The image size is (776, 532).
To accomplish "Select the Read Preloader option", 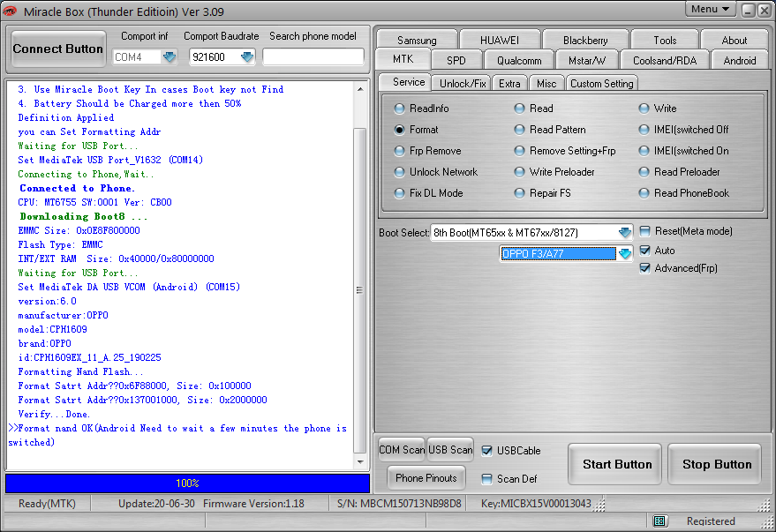I will click(680, 172).
